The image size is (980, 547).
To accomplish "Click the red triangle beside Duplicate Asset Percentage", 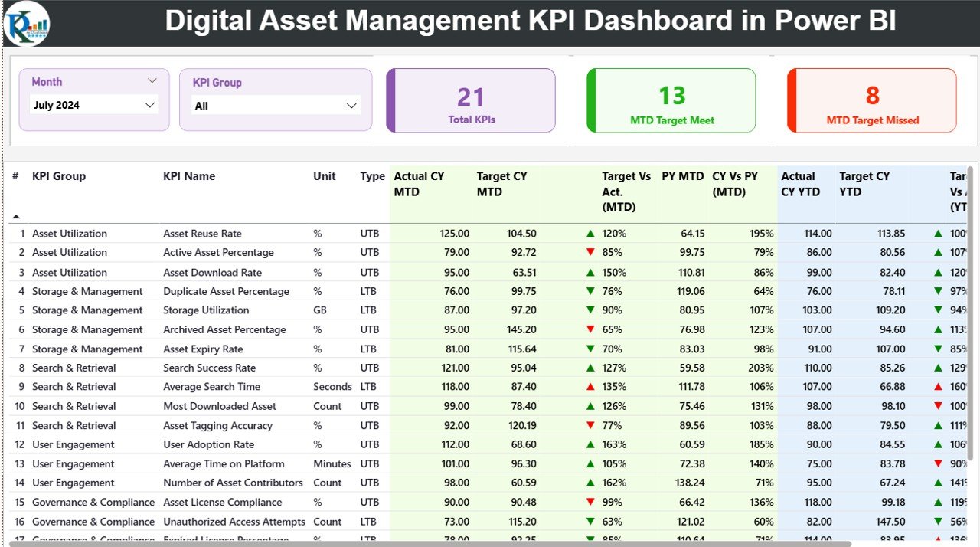I will [590, 291].
